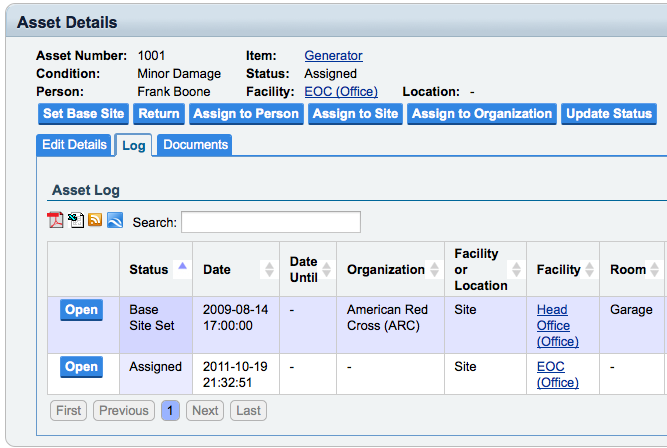Screen dimensions: 667x448
Task: Choose Assign to Organization
Action: coord(482,114)
